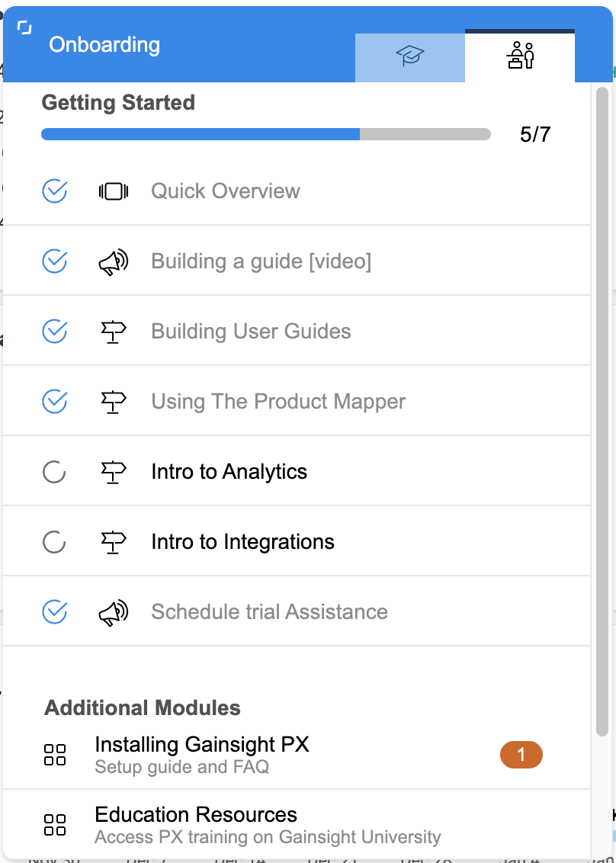Click grid icon beside Installing Gainsight PX
The height and width of the screenshot is (863, 616).
55,755
